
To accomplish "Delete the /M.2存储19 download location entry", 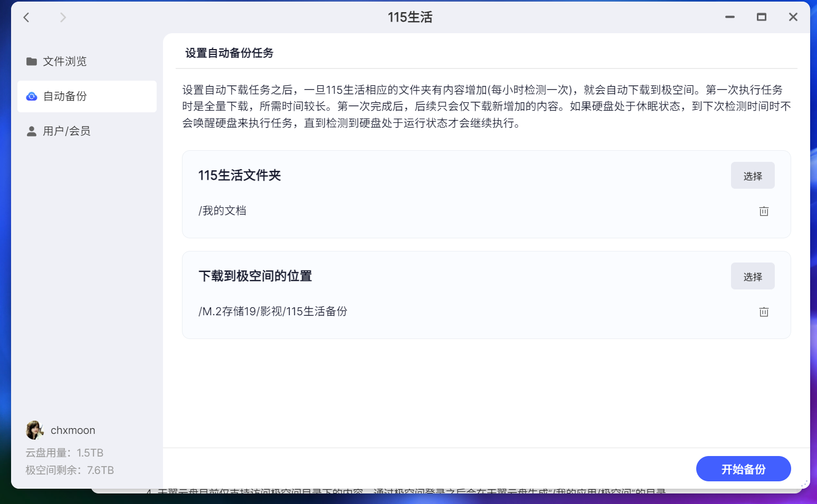I will click(x=764, y=312).
